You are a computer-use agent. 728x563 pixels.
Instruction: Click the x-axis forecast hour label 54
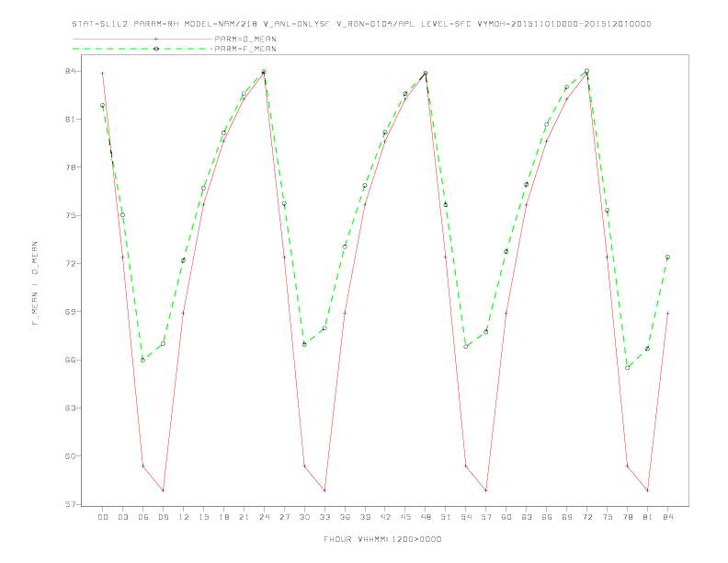click(466, 517)
